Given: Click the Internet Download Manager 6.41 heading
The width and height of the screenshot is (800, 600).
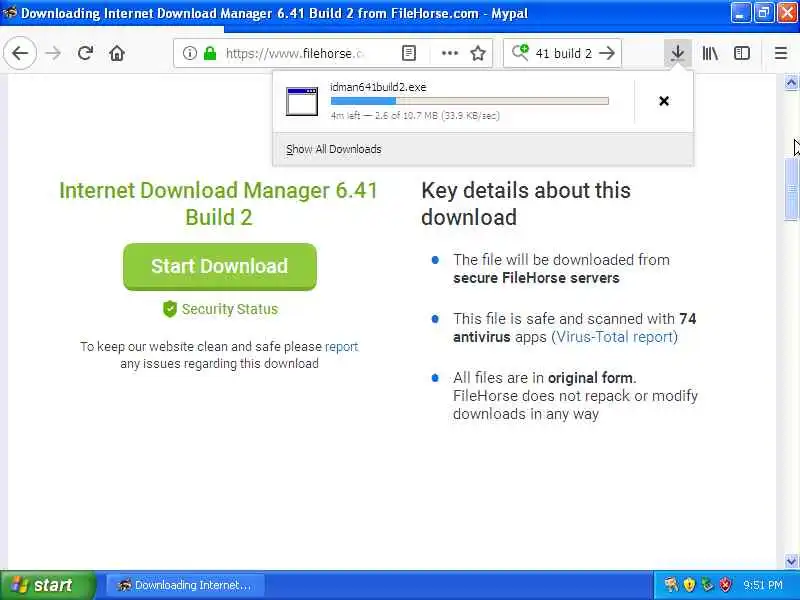Looking at the screenshot, I should pyautogui.click(x=218, y=204).
